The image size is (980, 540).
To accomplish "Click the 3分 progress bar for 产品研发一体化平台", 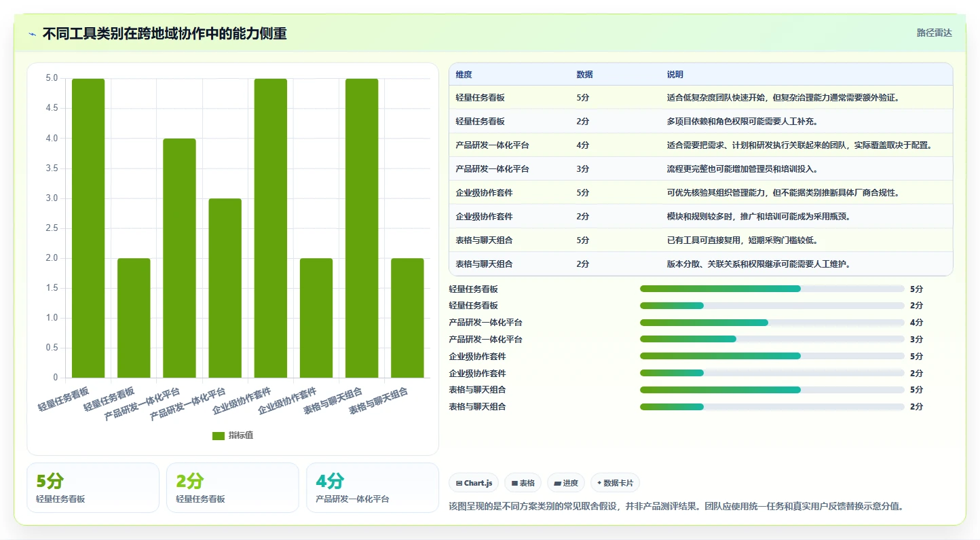I will coord(772,339).
